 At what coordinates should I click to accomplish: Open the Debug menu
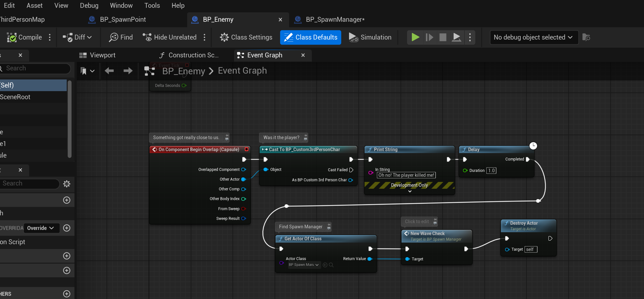point(89,6)
